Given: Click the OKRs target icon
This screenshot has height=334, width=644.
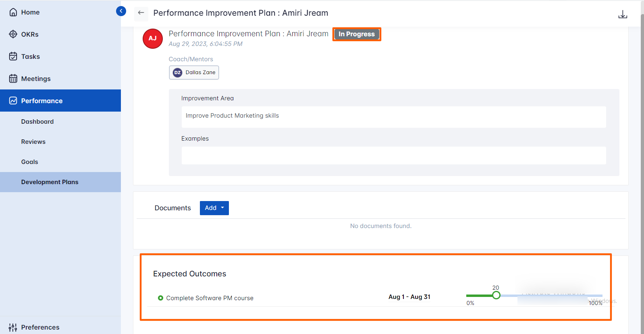Looking at the screenshot, I should pos(13,34).
